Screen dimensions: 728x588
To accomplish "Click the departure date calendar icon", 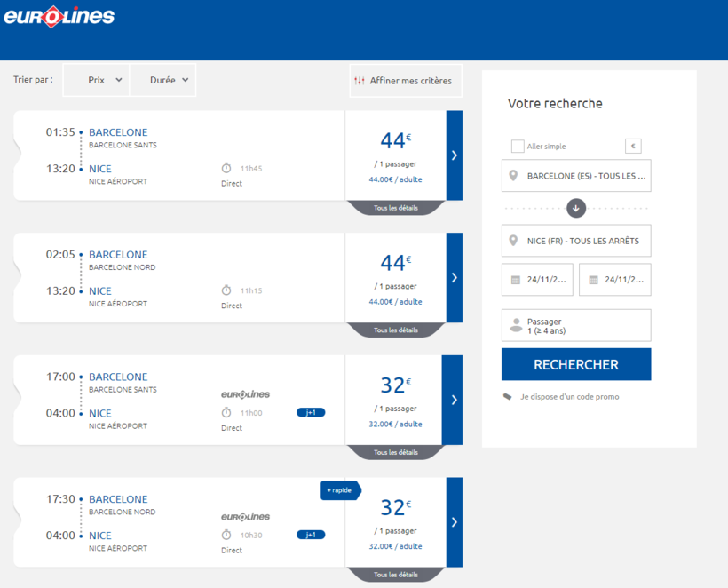I will [x=515, y=280].
